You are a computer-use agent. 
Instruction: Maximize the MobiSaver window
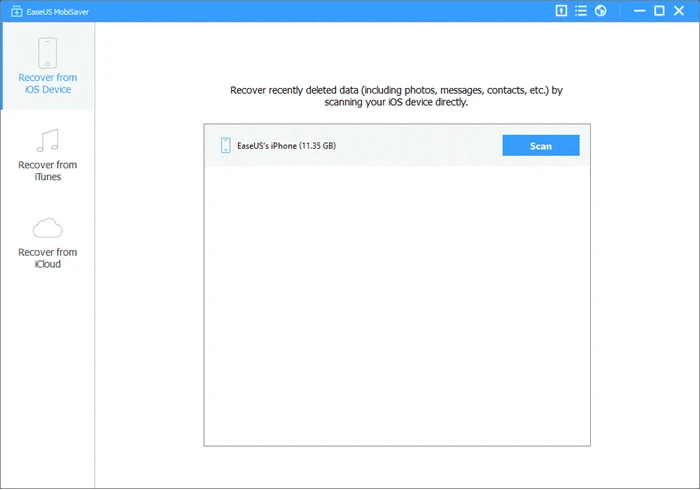[659, 11]
